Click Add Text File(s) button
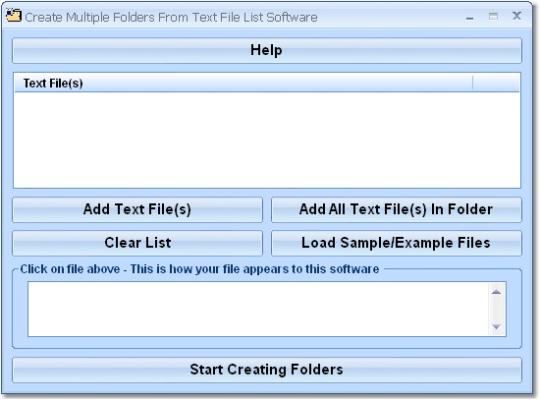 (x=137, y=209)
